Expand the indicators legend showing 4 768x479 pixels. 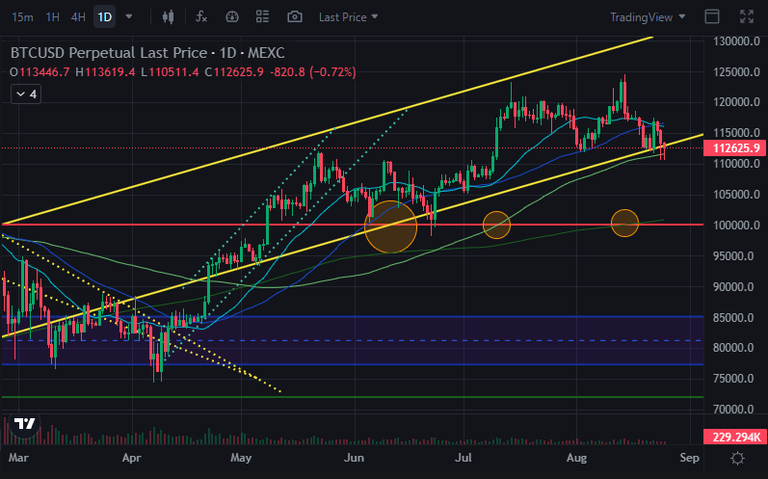26,94
